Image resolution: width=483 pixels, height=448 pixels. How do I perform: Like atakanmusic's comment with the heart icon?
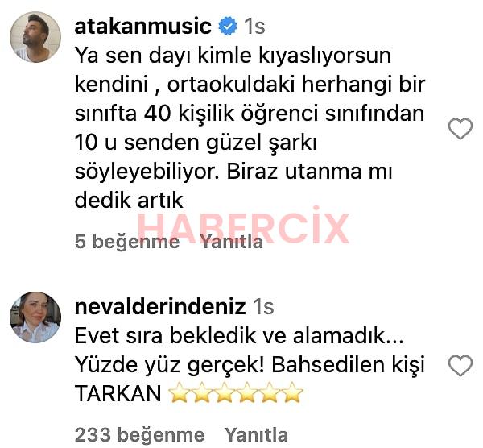pyautogui.click(x=460, y=129)
